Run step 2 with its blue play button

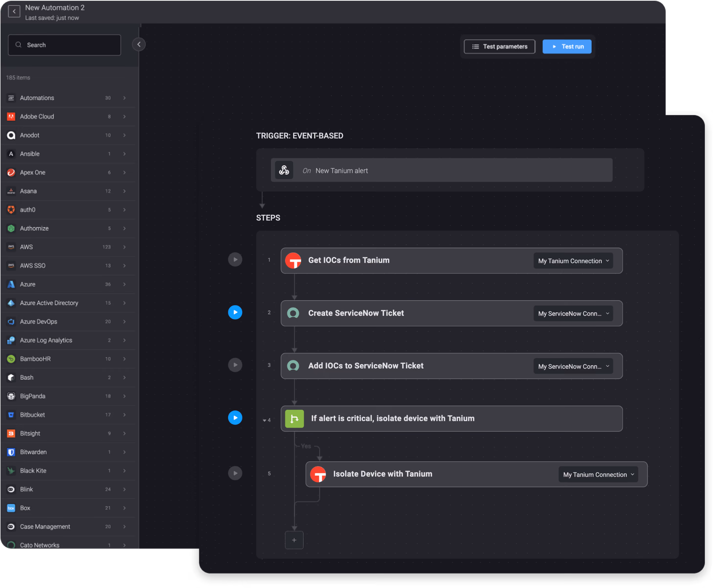[x=235, y=312]
